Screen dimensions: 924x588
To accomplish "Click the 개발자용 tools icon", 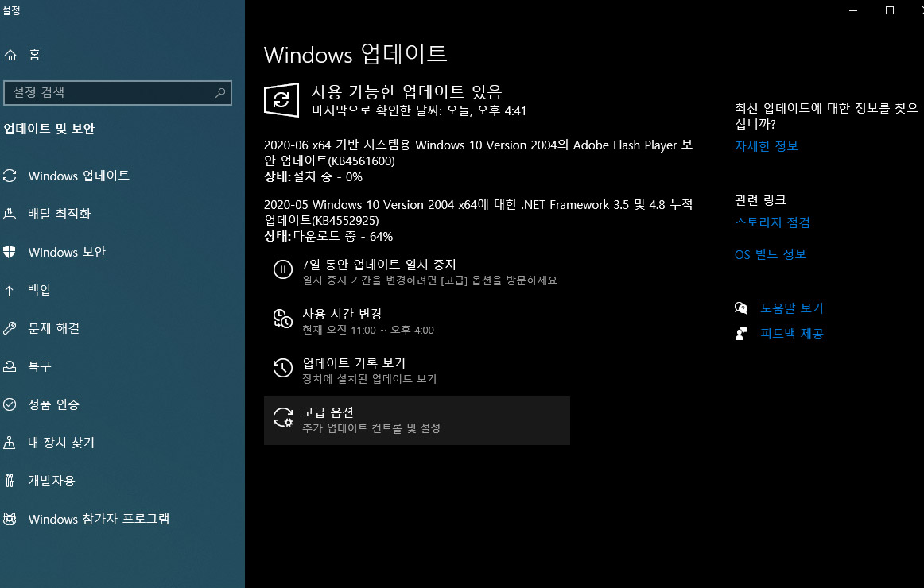I will pyautogui.click(x=10, y=481).
